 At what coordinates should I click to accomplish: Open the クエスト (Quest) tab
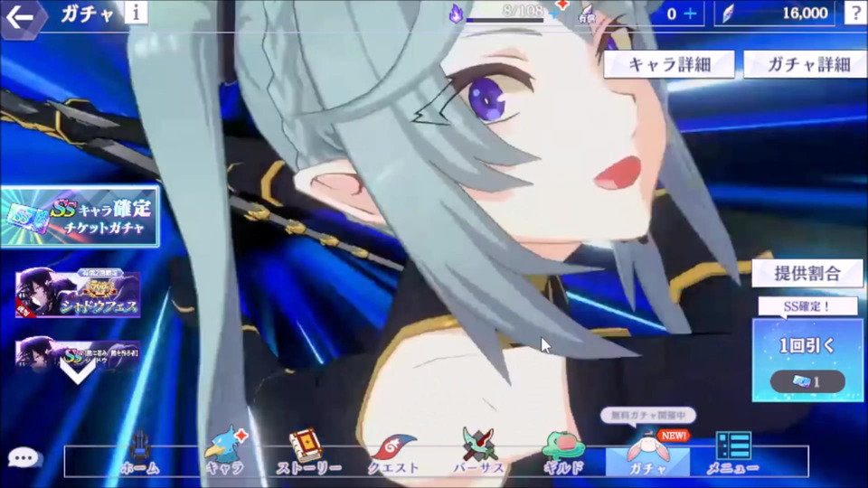(x=393, y=455)
